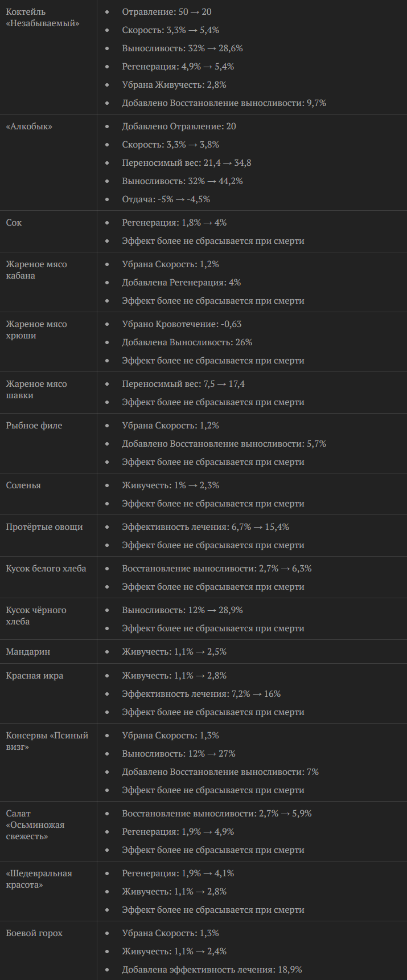
Task: Select the Коктейль «Незабываемый» row title
Action: (43, 18)
